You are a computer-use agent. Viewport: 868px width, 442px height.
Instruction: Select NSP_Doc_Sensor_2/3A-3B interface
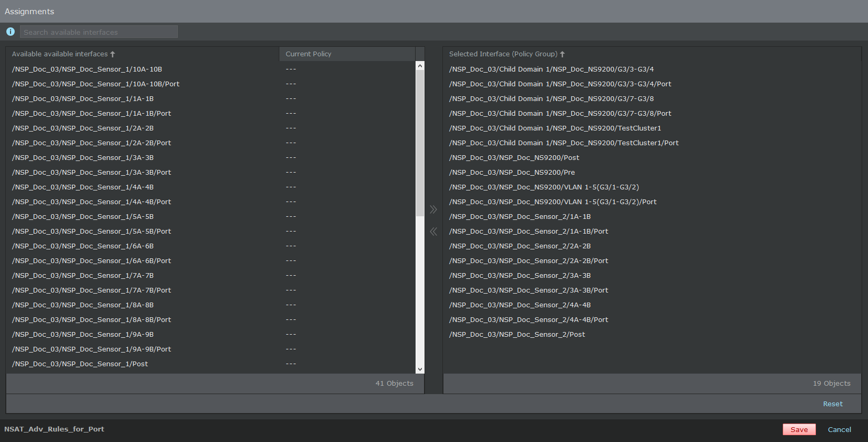tap(652, 275)
